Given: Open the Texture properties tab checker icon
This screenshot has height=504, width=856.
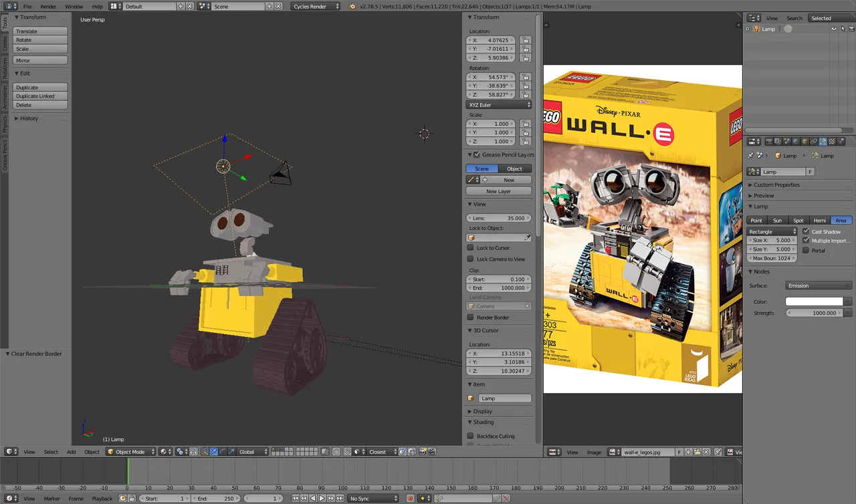Looking at the screenshot, I should (832, 142).
